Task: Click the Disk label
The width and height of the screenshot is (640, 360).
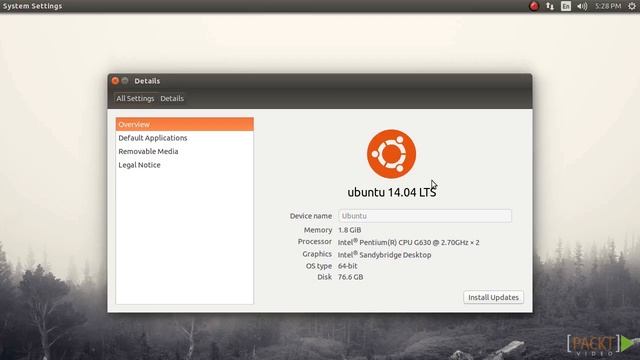Action: click(324, 277)
